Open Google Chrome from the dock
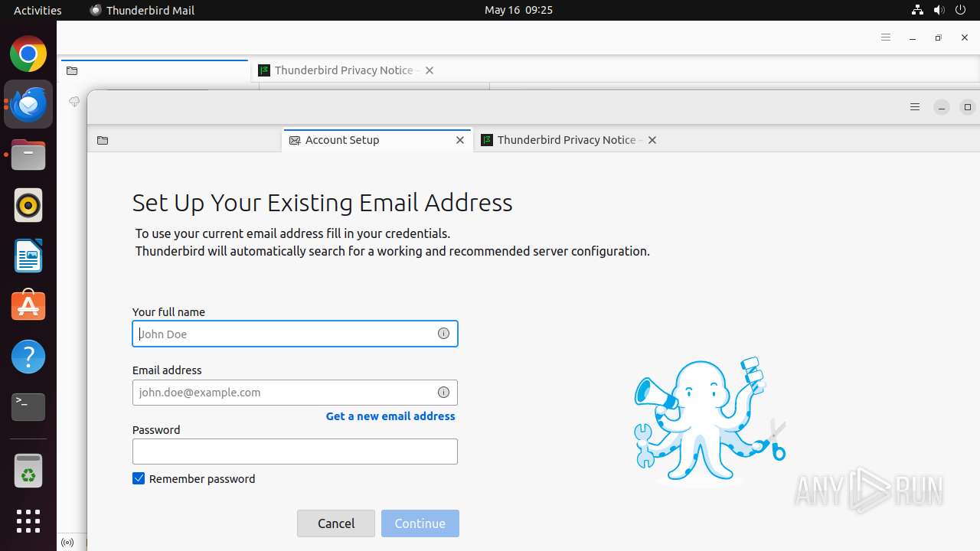The image size is (980, 551). tap(28, 54)
